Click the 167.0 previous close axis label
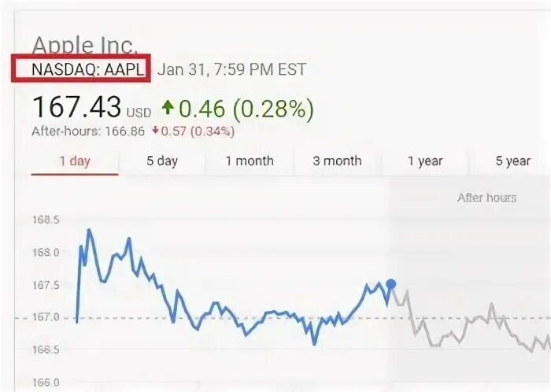Screen dimensions: 551x392 [x=46, y=317]
